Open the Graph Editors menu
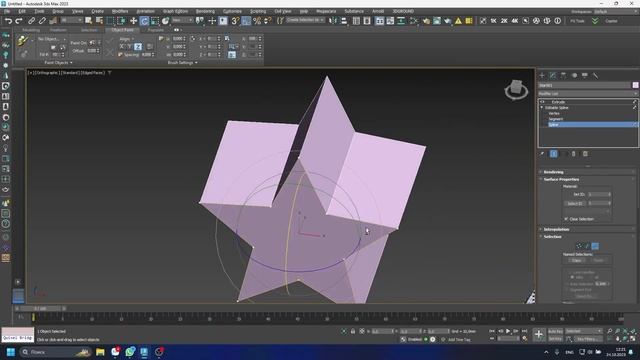Screen dimensions: 640x360 tap(176, 11)
